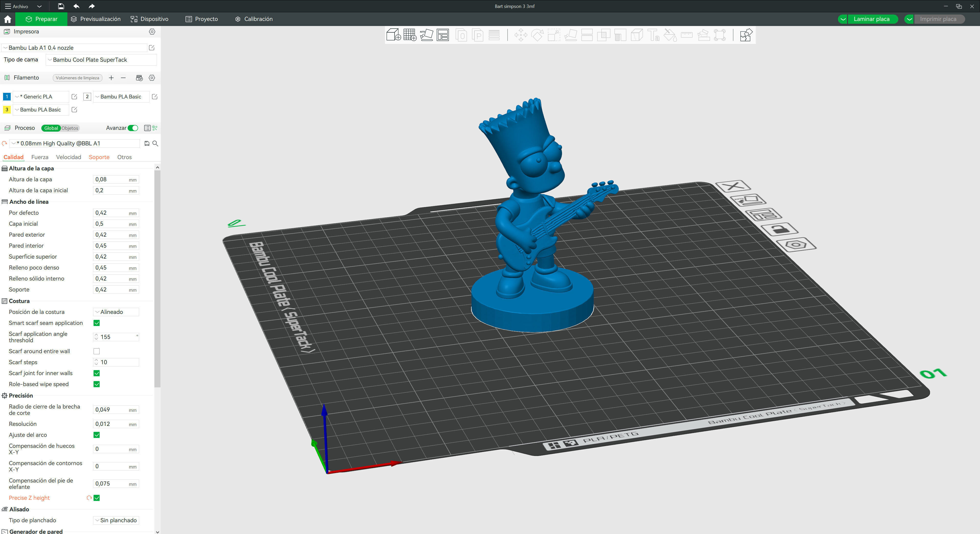Image resolution: width=980 pixels, height=534 pixels.
Task: Search process settings magnifier icon
Action: click(155, 143)
